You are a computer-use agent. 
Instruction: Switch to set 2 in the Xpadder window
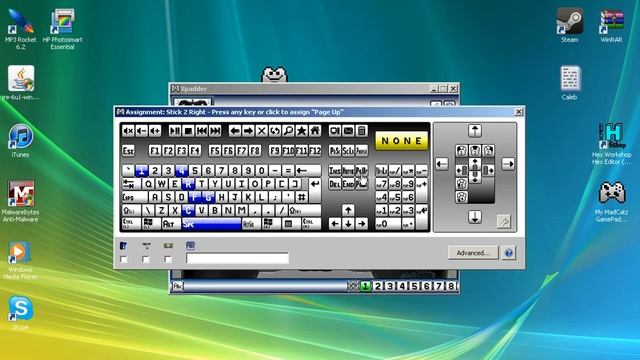pyautogui.click(x=378, y=286)
